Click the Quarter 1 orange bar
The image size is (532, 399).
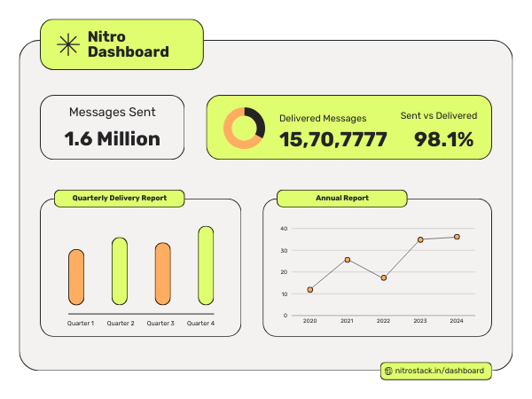point(76,278)
